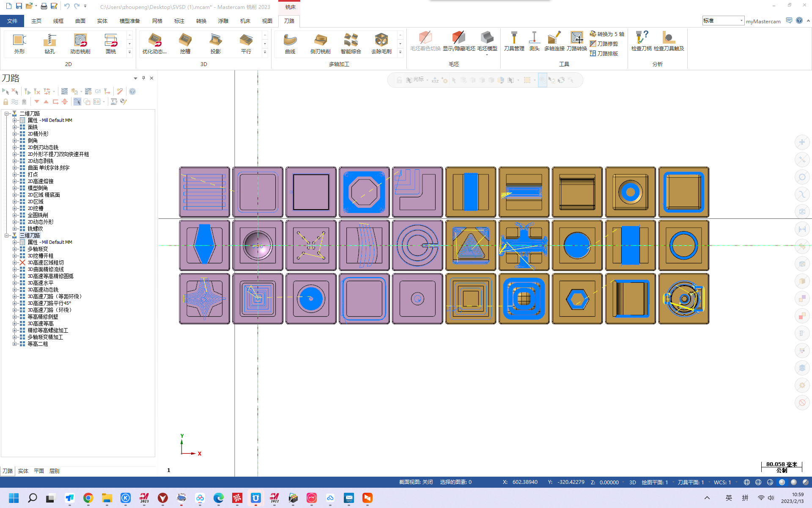
Task: Click the blue octagon part thumbnail
Action: pyautogui.click(x=364, y=192)
